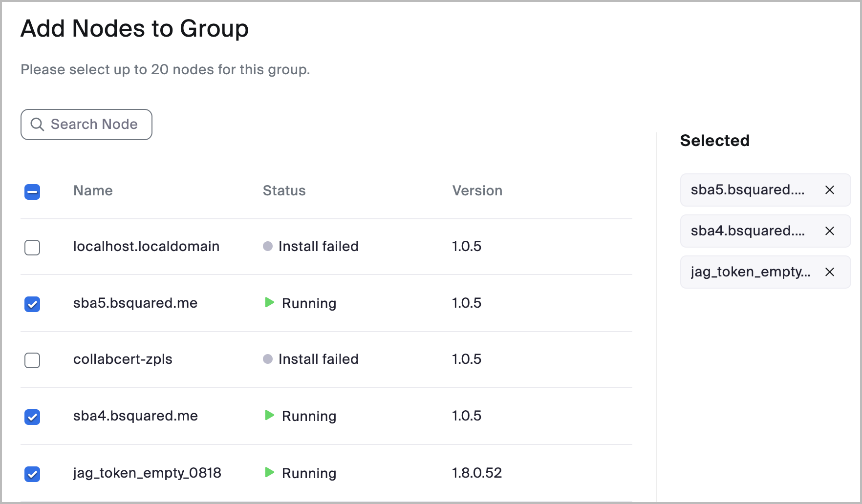Click the magnifier icon in Search Node
This screenshot has width=862, height=504.
[37, 125]
